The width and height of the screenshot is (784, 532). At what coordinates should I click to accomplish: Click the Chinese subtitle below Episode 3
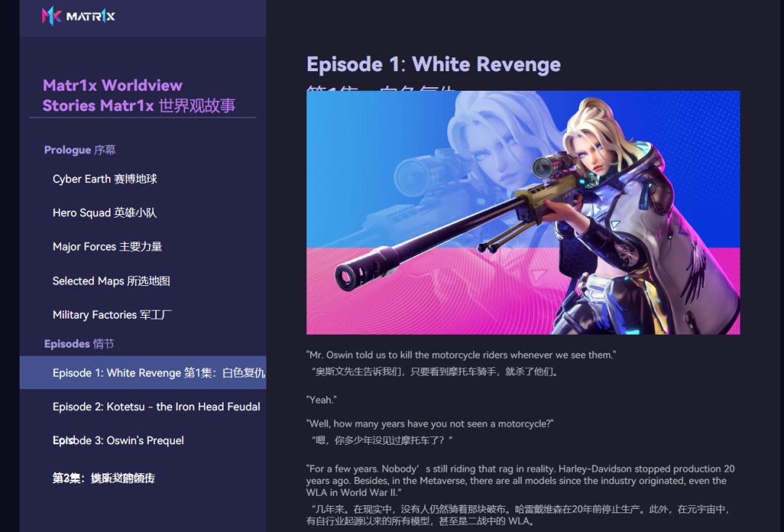(104, 478)
